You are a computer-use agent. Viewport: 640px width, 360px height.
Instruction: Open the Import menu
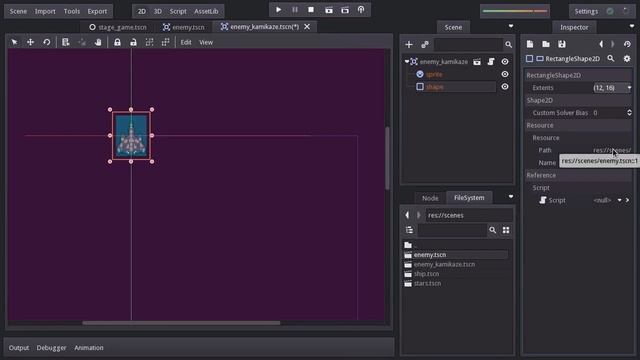click(x=45, y=11)
